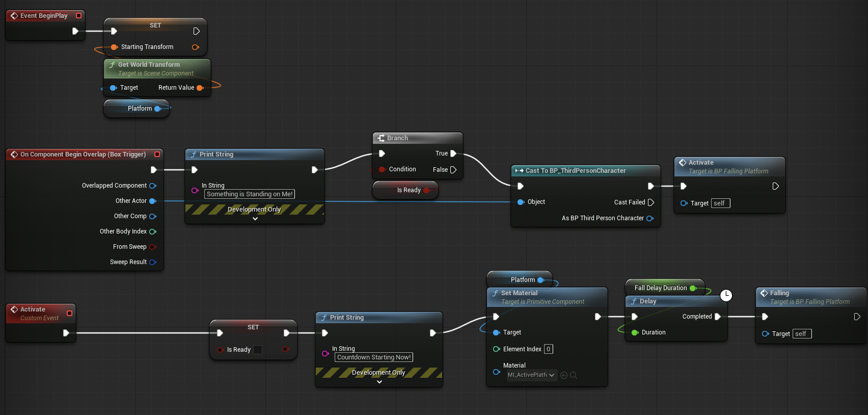Screen dimensions: 868x415
Task: Click the Overlapped Component output pin
Action: point(153,186)
